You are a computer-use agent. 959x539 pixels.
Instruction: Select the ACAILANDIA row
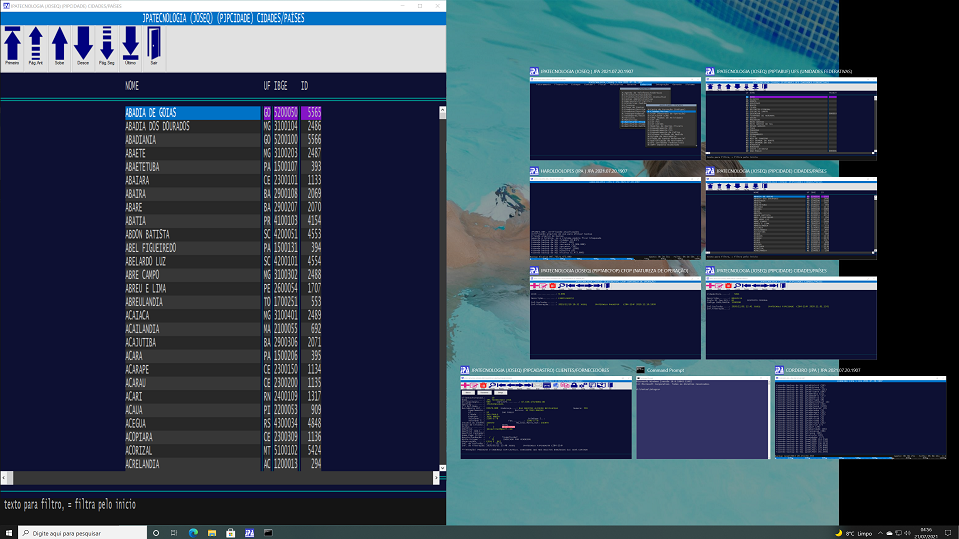[x=223, y=329]
